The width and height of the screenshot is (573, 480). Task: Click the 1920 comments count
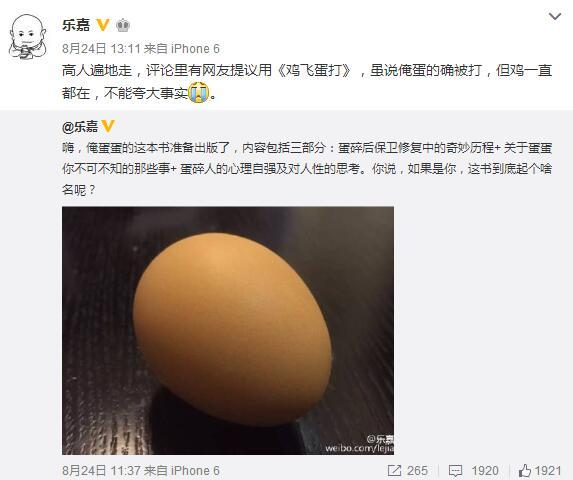(485, 471)
